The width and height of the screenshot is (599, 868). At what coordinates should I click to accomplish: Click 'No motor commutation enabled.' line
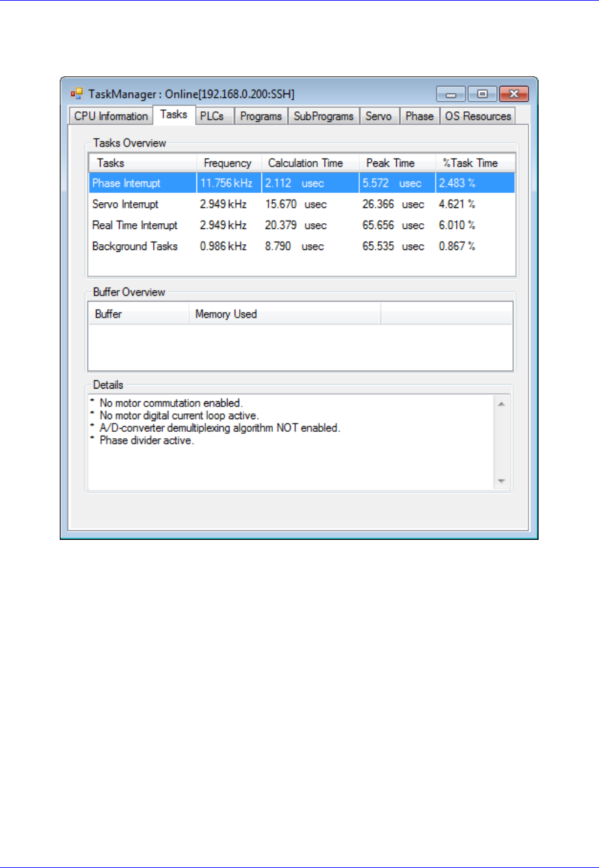(x=171, y=403)
